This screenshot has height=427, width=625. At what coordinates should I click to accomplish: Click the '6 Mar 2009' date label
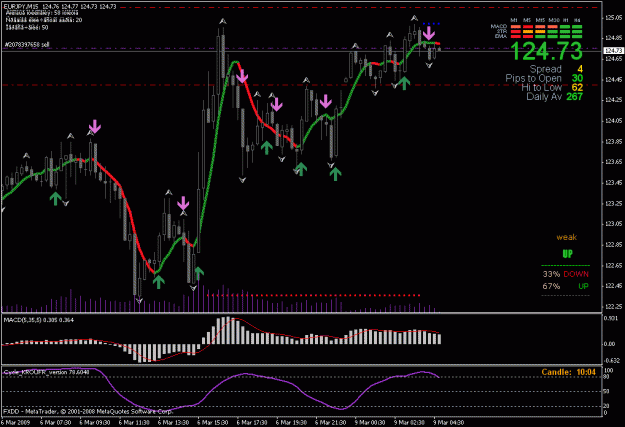tap(16, 422)
